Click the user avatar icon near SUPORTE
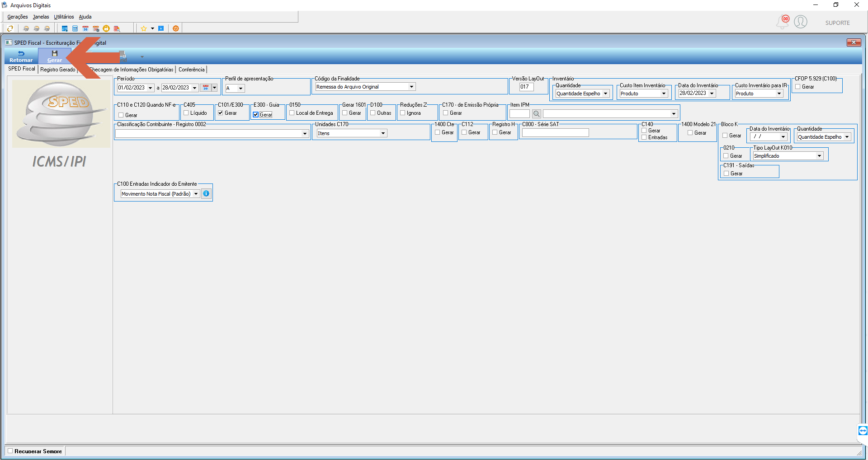The image size is (868, 460). 801,22
